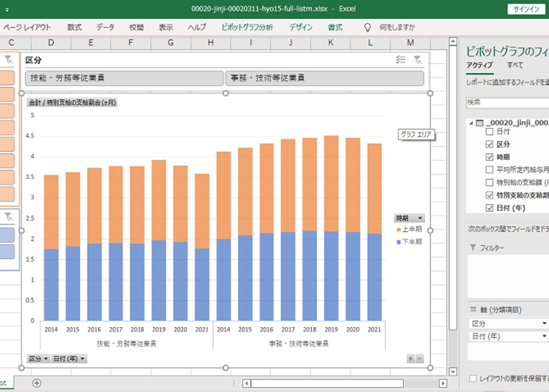Select the アクティブ tab in field pane
The height and width of the screenshot is (392, 549).
(479, 65)
